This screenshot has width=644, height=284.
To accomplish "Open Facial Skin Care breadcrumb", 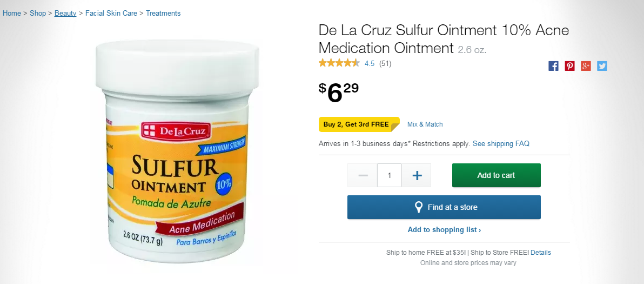I will (111, 13).
